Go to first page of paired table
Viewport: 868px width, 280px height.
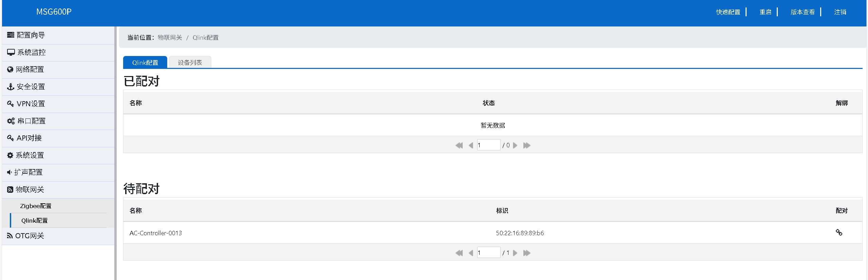pos(459,145)
